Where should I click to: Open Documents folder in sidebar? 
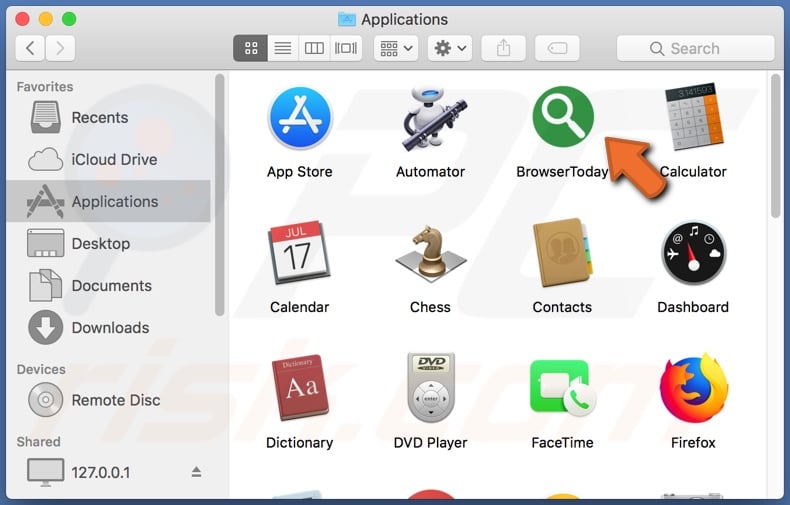click(x=108, y=286)
